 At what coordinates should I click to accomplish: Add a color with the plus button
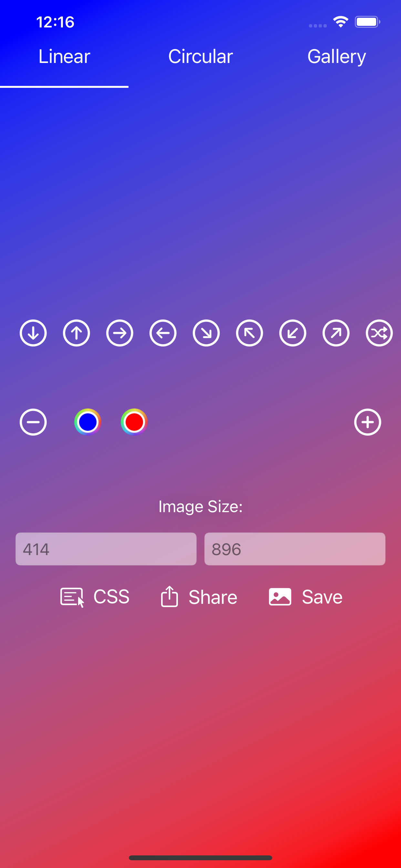(368, 422)
